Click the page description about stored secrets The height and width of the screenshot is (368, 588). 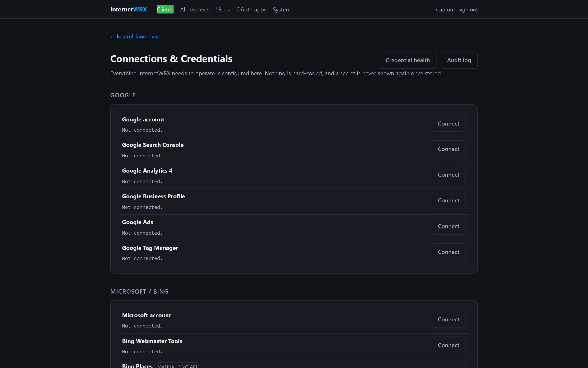click(x=276, y=73)
